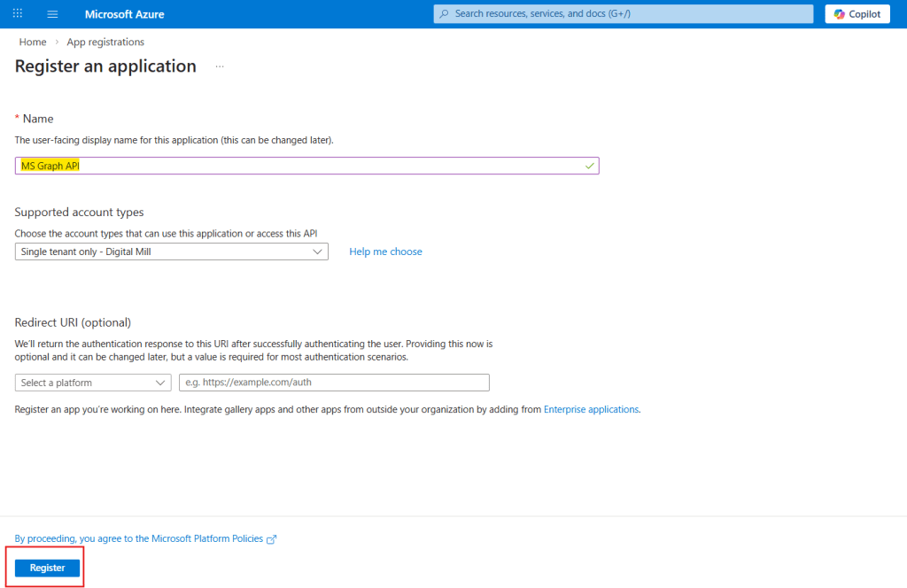Click the Register button
This screenshot has height=588, width=907.
[45, 568]
